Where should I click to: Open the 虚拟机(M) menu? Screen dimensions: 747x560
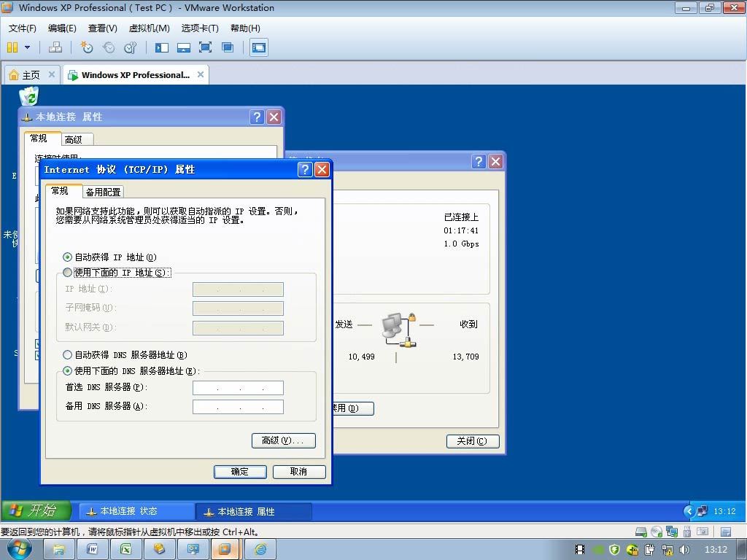click(x=149, y=28)
